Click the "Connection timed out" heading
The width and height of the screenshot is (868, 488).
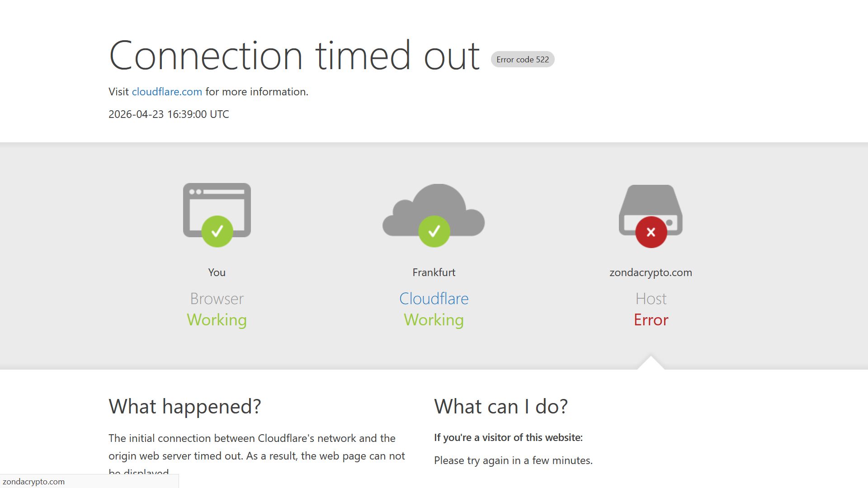click(294, 56)
